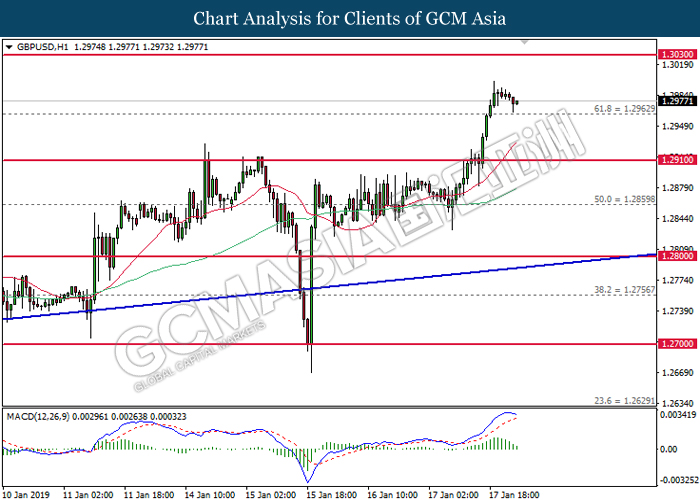Select the GBPUSD,H1 symbol label
The height and width of the screenshot is (500, 700).
pyautogui.click(x=42, y=47)
